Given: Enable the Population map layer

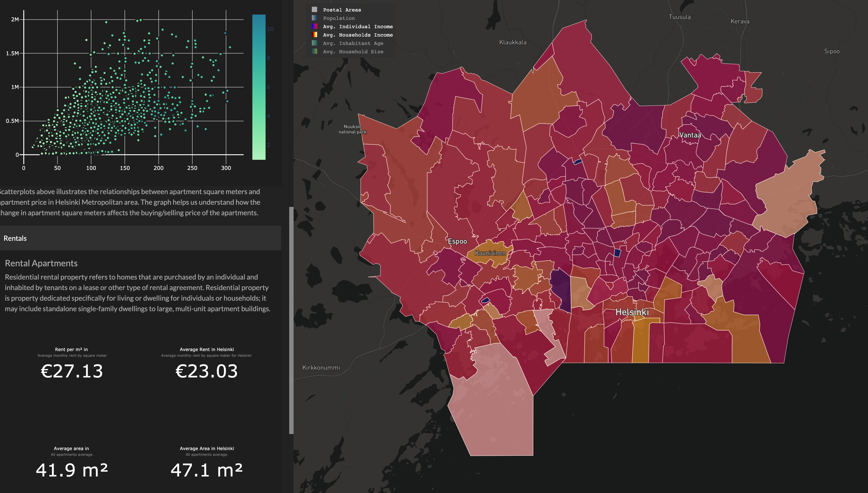Looking at the screenshot, I should (x=338, y=18).
